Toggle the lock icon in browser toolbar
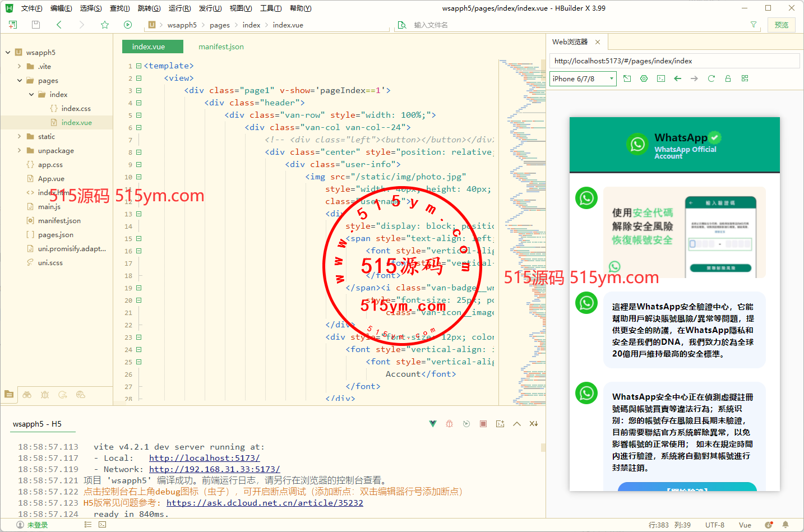Viewport: 804px width, 532px height. pos(728,78)
